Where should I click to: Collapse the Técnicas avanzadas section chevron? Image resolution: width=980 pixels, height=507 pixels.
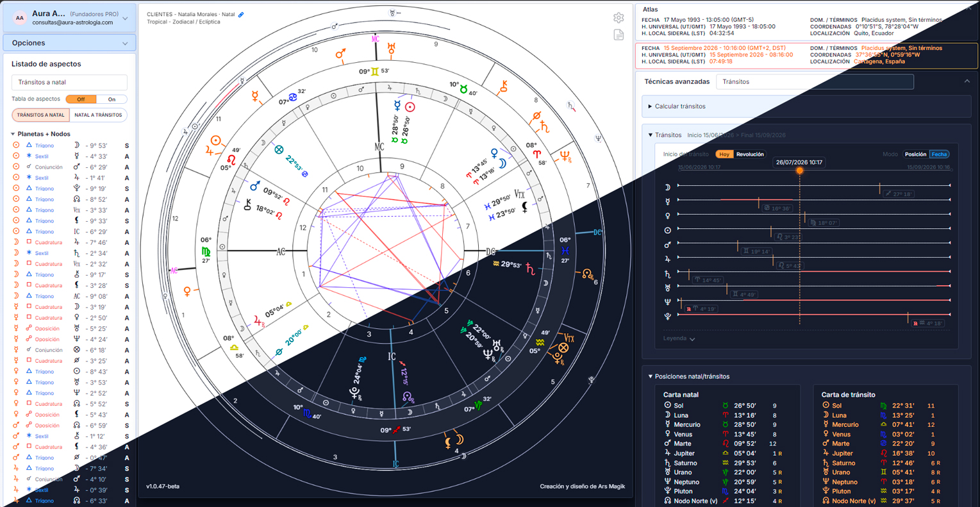tap(967, 81)
